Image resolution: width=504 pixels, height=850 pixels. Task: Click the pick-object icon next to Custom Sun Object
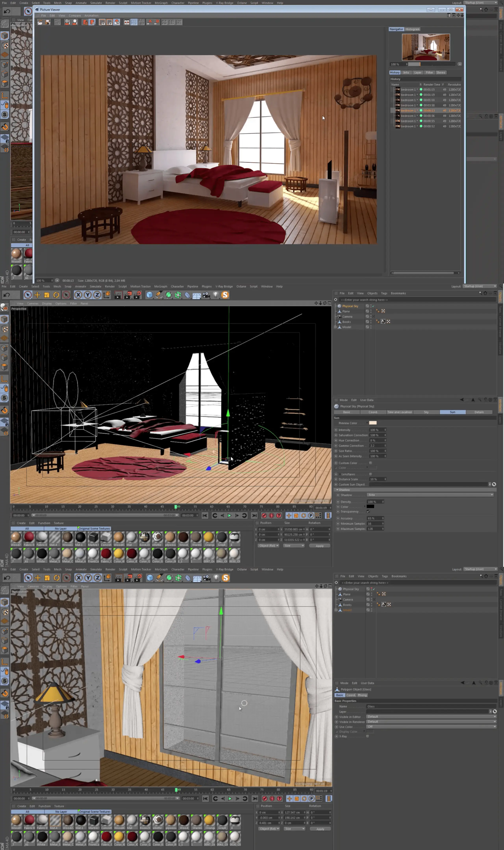[494, 484]
